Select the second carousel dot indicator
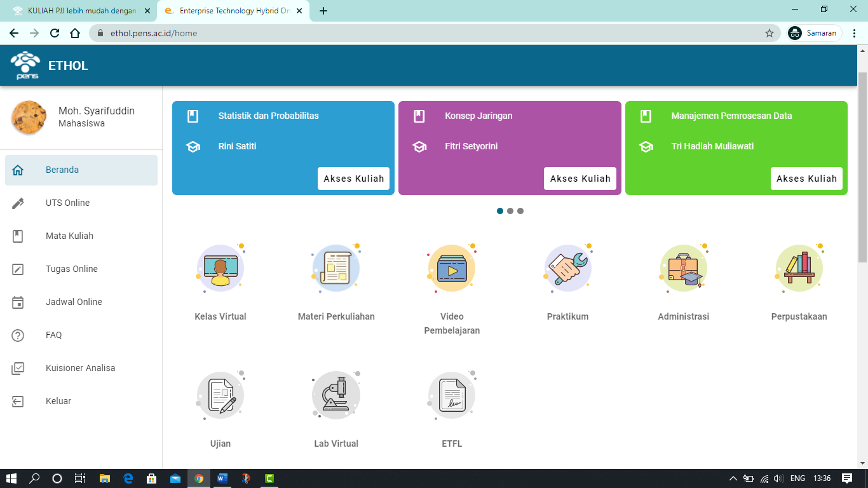 tap(510, 210)
